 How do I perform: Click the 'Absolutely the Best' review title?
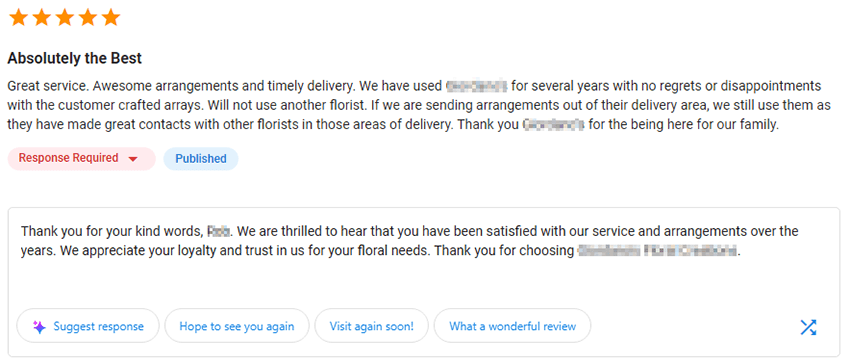pos(74,58)
